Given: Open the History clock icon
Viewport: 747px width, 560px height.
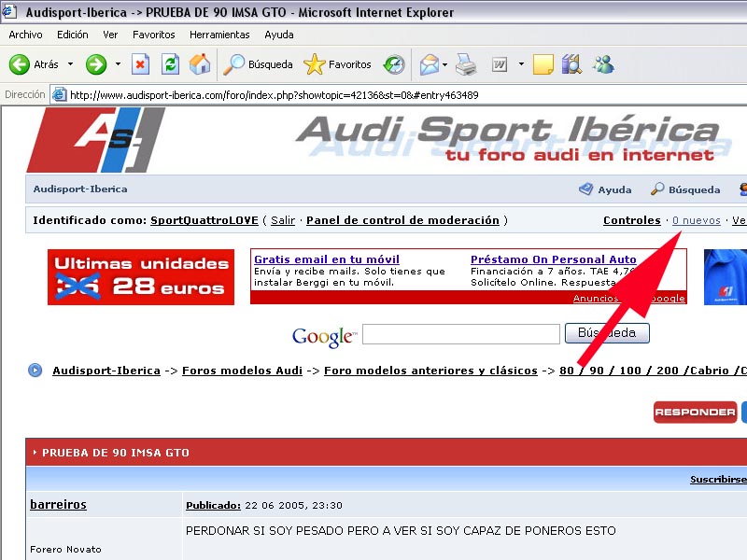Looking at the screenshot, I should (x=394, y=64).
